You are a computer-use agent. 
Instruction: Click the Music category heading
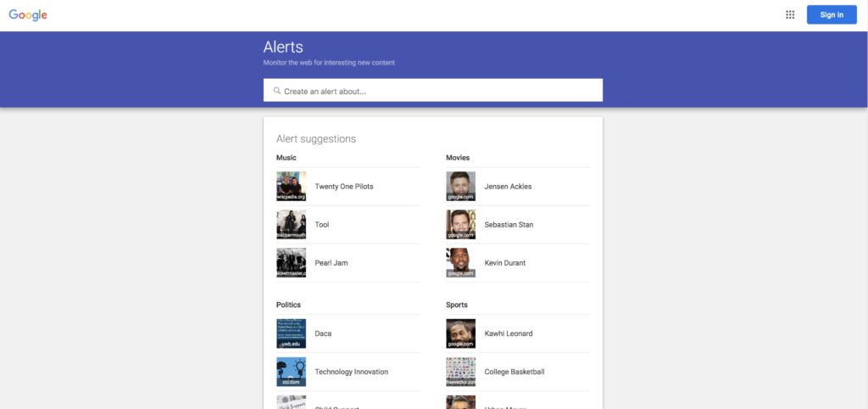tap(287, 158)
